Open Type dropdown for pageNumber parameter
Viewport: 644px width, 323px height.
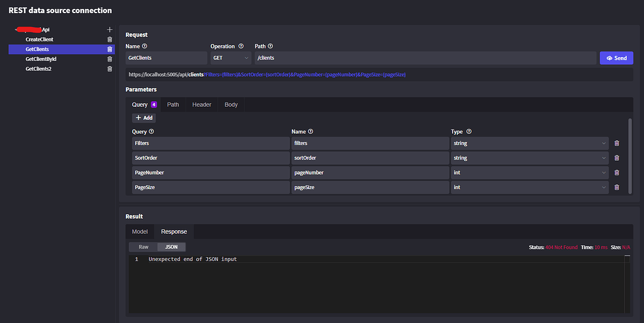pos(530,173)
